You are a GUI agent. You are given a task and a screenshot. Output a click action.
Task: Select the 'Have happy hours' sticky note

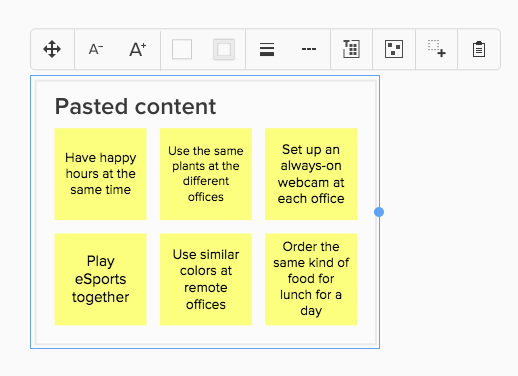pos(101,174)
